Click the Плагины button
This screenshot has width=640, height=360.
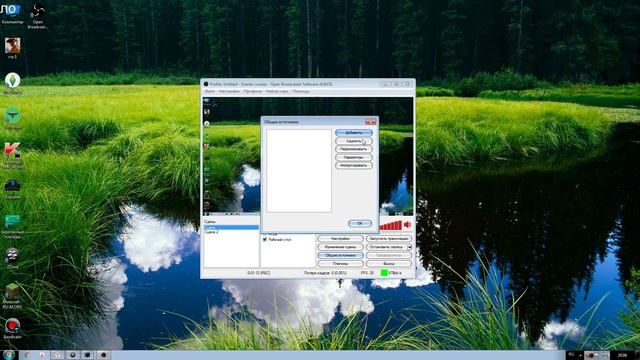pyautogui.click(x=340, y=264)
